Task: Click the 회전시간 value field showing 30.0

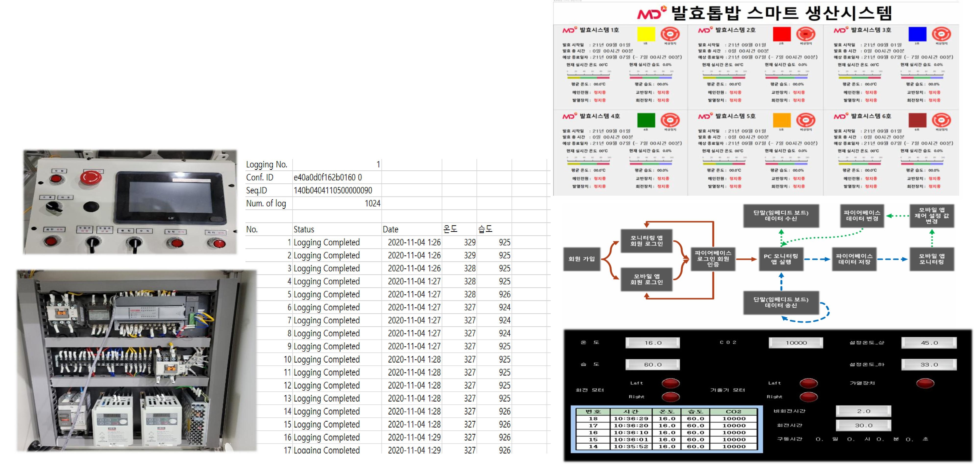Action: pyautogui.click(x=863, y=425)
